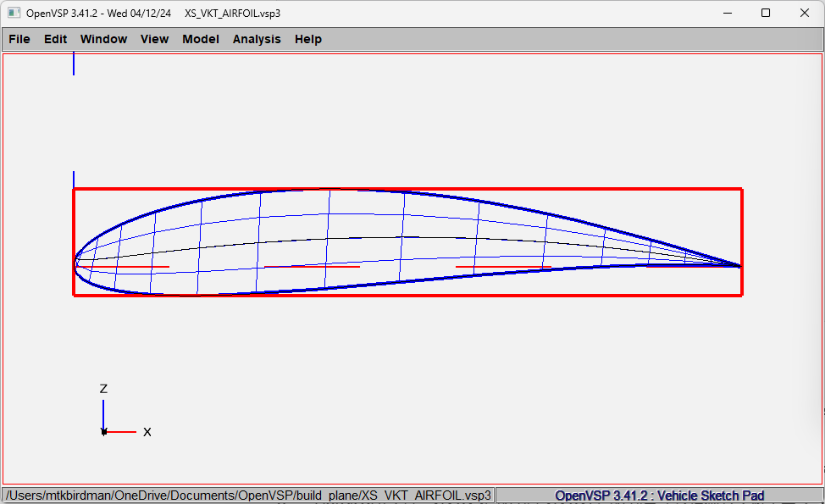This screenshot has width=825, height=504.
Task: Click the 'OpenVSP 3.41.2 : Vehicle Sketch Pad' status text
Action: [x=659, y=496]
